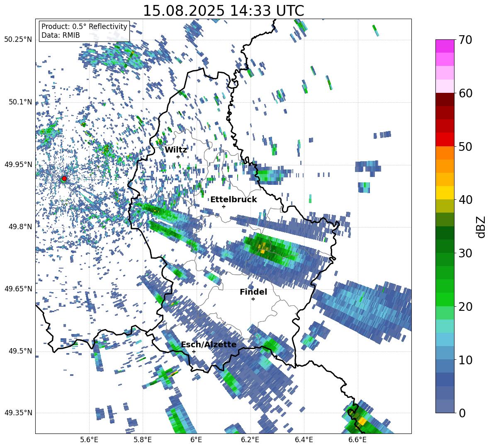Click the bright red colorbar segment
The height and width of the screenshot is (448, 491).
tap(445, 140)
